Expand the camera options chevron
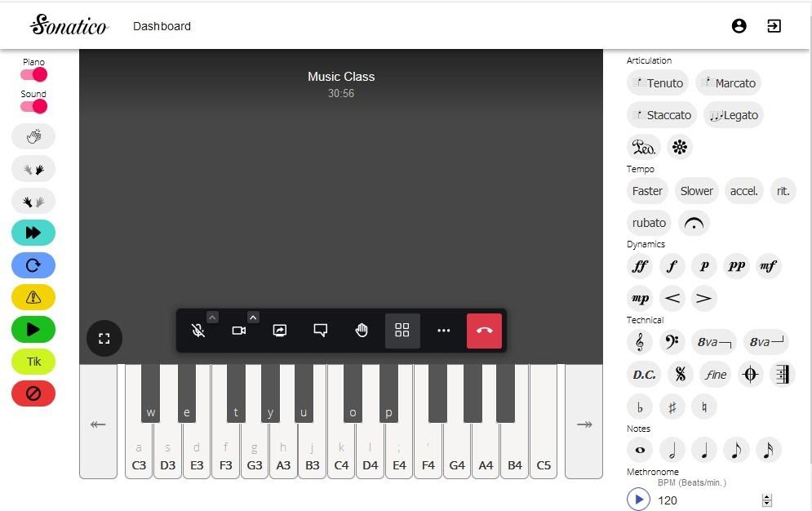 [x=253, y=318]
